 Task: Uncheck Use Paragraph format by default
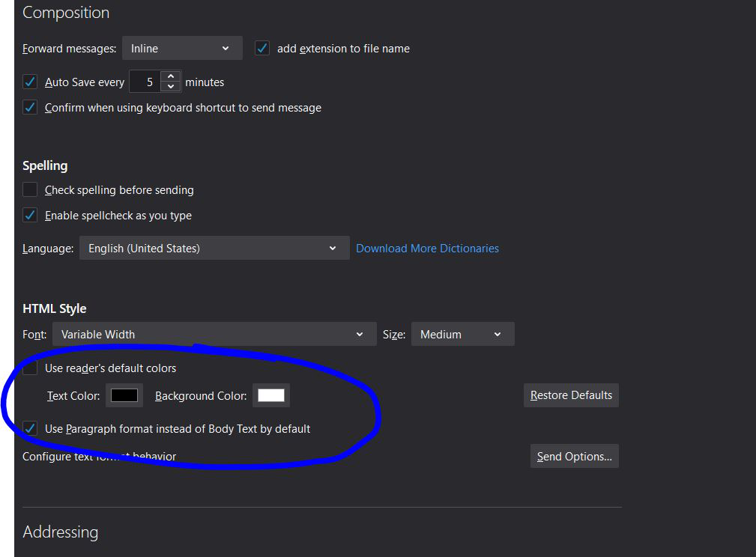click(29, 428)
